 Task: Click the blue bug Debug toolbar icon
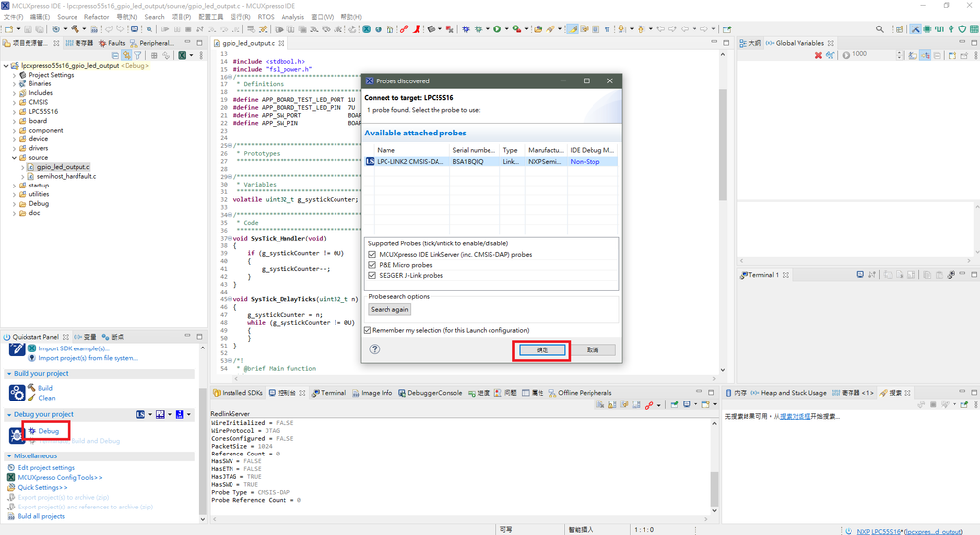point(466,28)
